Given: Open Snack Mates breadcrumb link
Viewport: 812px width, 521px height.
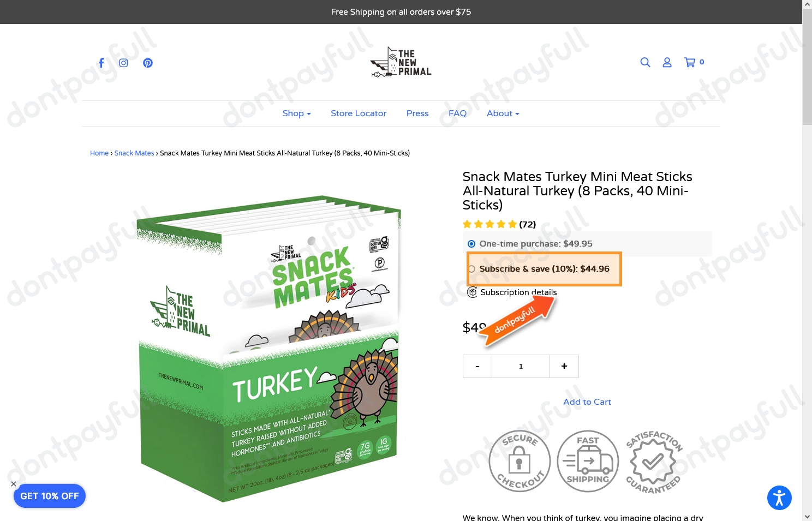Looking at the screenshot, I should (x=134, y=153).
